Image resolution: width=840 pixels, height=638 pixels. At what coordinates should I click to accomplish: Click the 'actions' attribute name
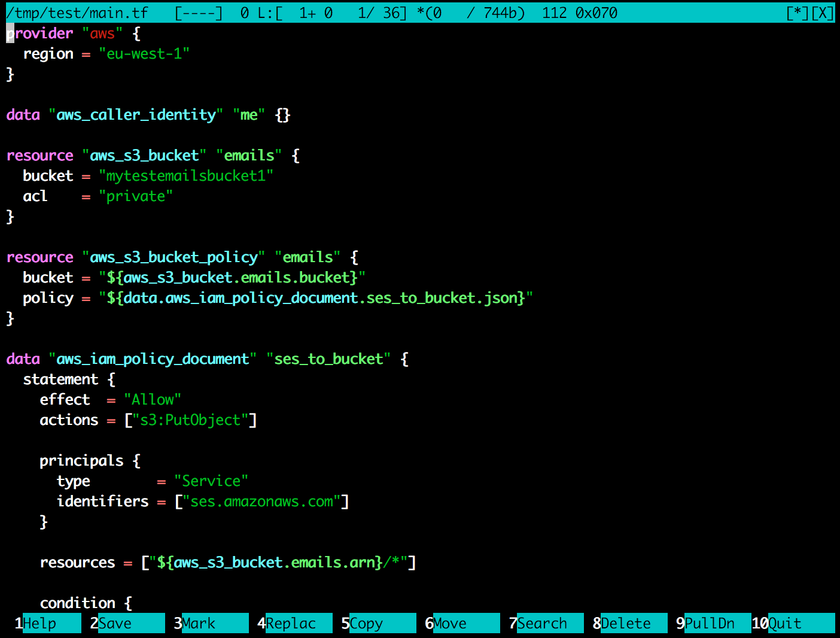point(69,420)
